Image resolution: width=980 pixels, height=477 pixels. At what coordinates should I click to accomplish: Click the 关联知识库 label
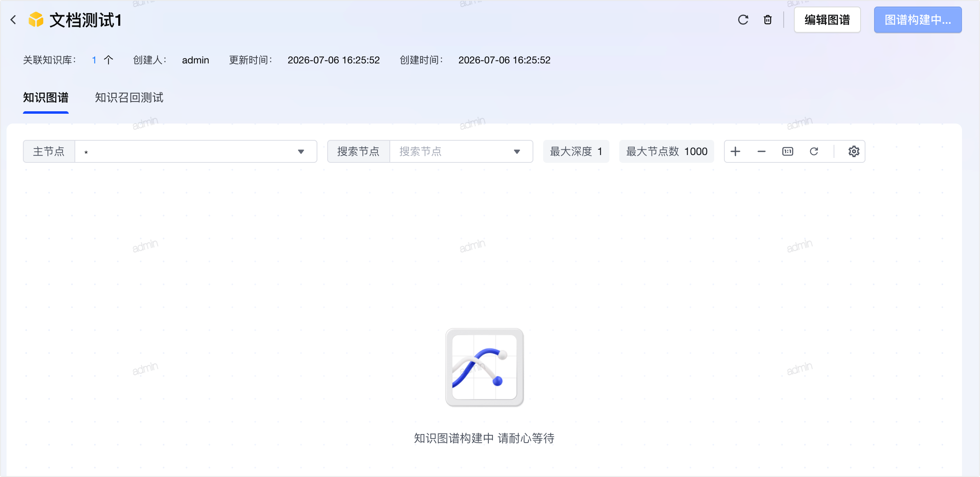pyautogui.click(x=49, y=60)
